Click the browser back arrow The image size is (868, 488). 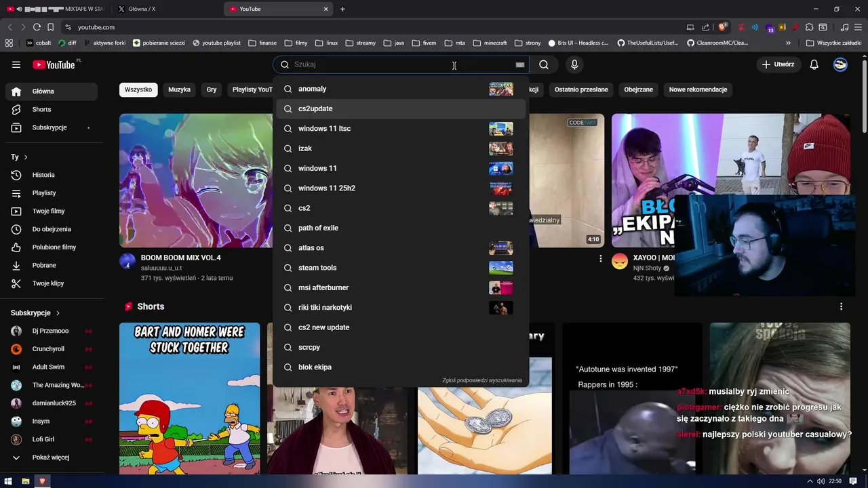(9, 27)
